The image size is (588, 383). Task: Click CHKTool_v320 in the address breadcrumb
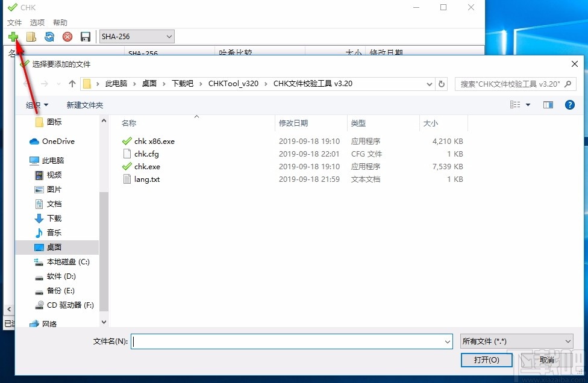(233, 84)
